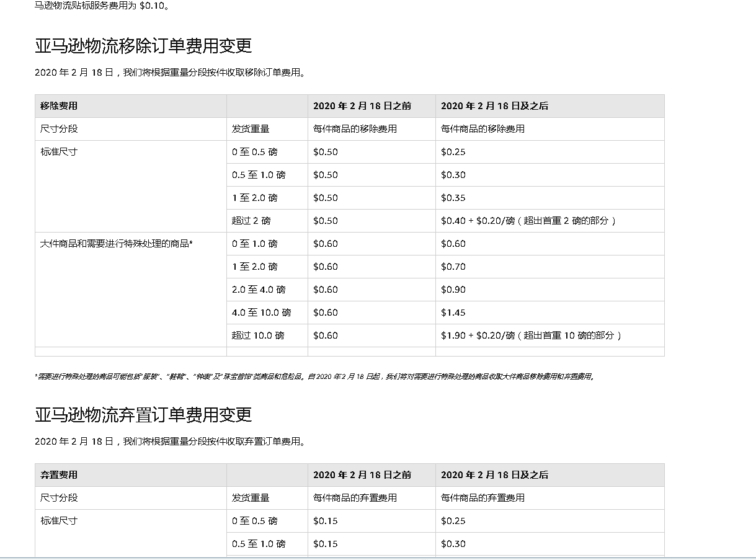Viewport: 756px width, 560px height.
Task: Click the $1.90 + $0.20/磅 fee cell
Action: [550, 336]
